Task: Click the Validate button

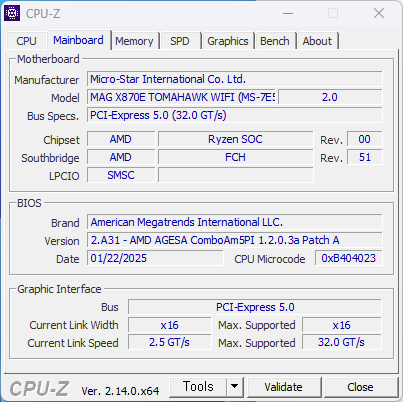Action: [x=283, y=387]
